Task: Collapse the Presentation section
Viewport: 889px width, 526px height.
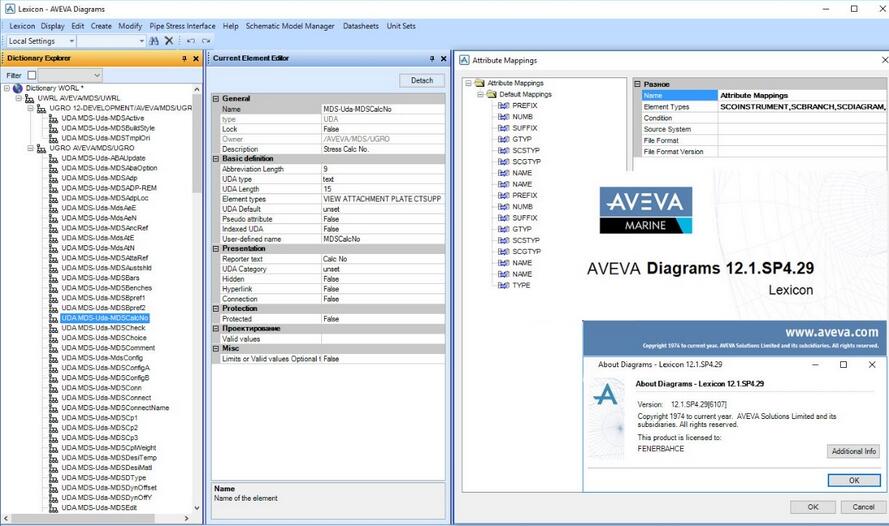Action: [x=215, y=249]
